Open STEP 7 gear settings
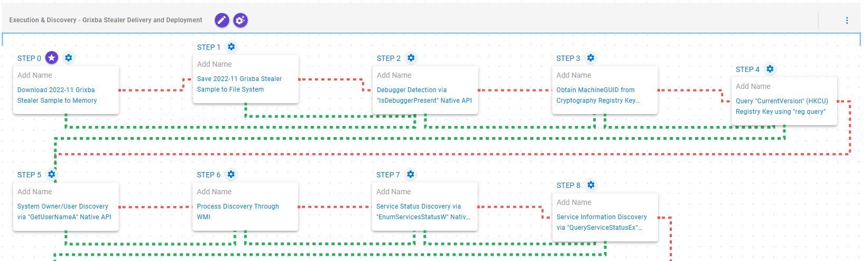 pos(410,174)
